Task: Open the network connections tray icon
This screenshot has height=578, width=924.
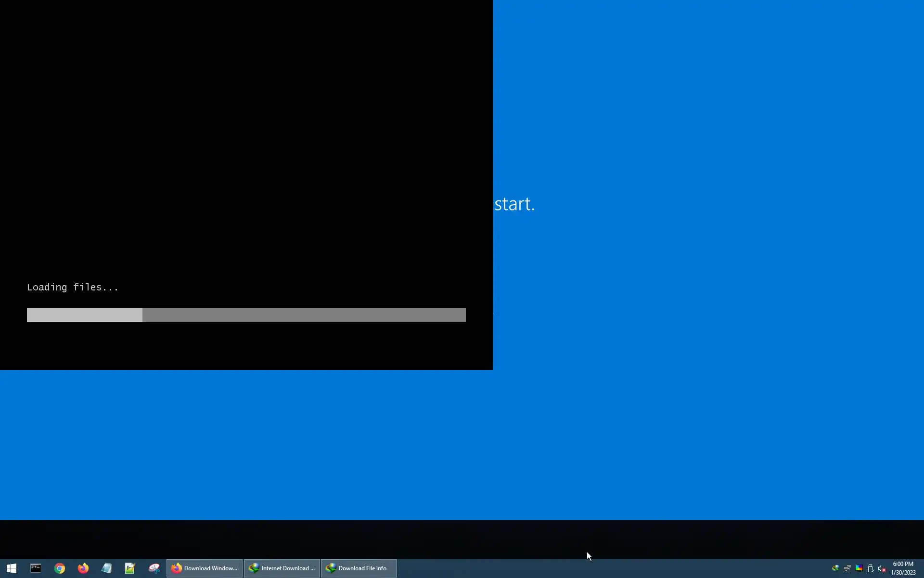Action: pyautogui.click(x=847, y=568)
